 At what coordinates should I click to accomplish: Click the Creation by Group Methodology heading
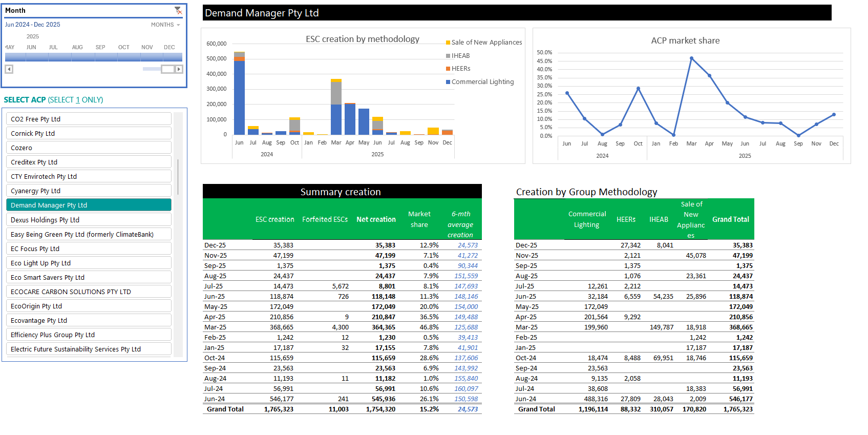point(586,192)
